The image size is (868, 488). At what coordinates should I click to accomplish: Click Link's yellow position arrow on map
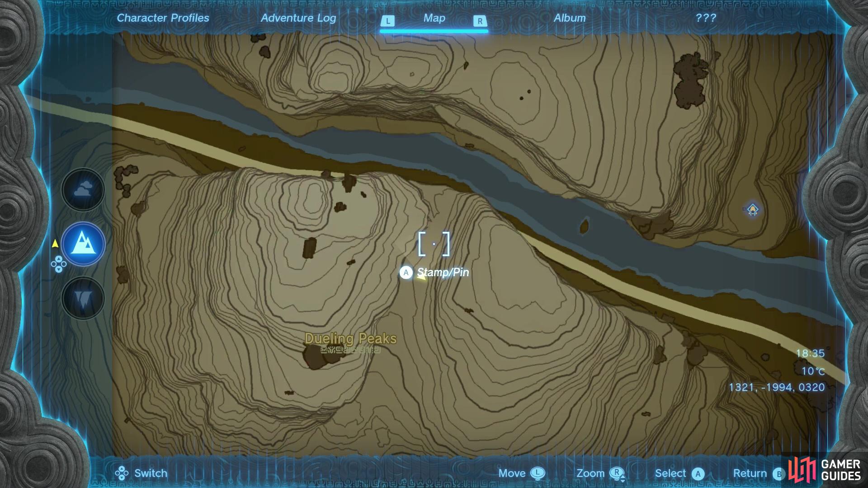(421, 277)
